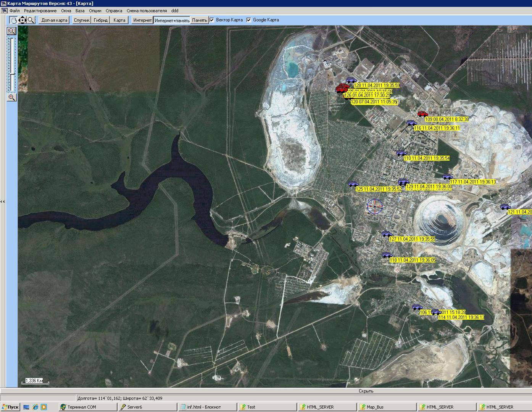This screenshot has width=532, height=412.
Task: Select blue vehicle marker 118
Action: [387, 254]
